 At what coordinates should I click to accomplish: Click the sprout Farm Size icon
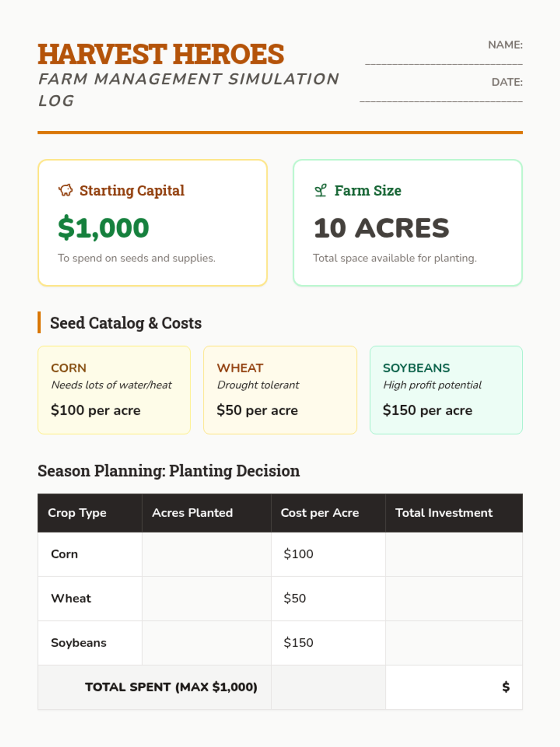(321, 190)
